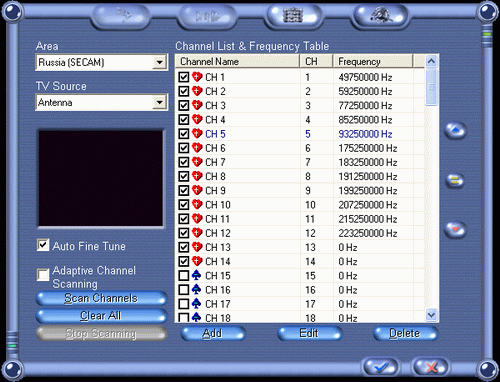Click the red heart icon beside CH 7
The width and height of the screenshot is (500, 382).
pos(197,162)
